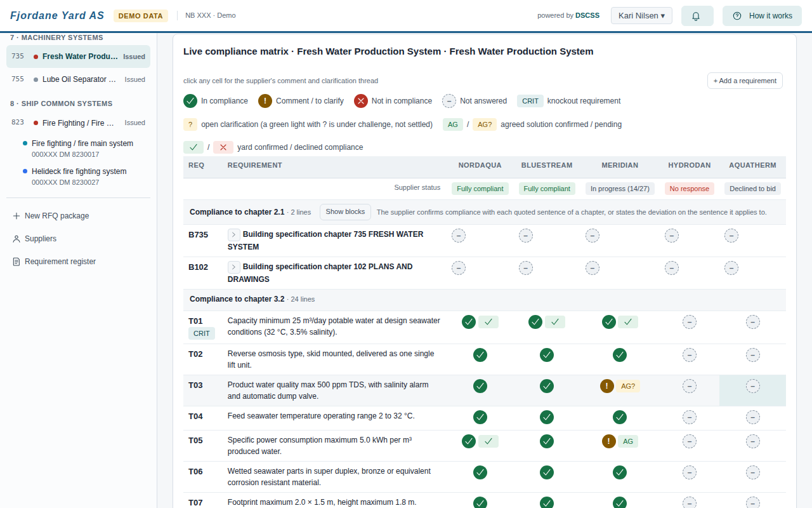Click Meridian yard confirmed tick for T01
Screen dimensions: 812x508
point(628,322)
